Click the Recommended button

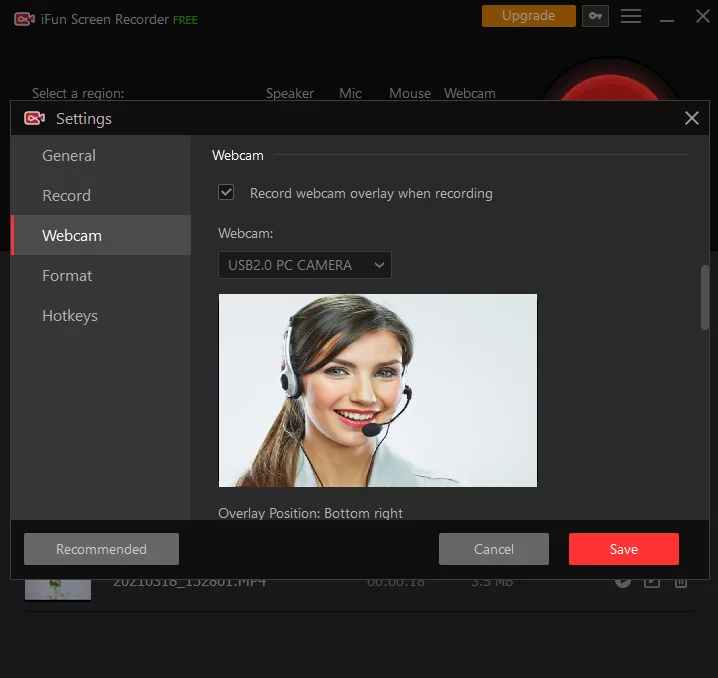[101, 549]
